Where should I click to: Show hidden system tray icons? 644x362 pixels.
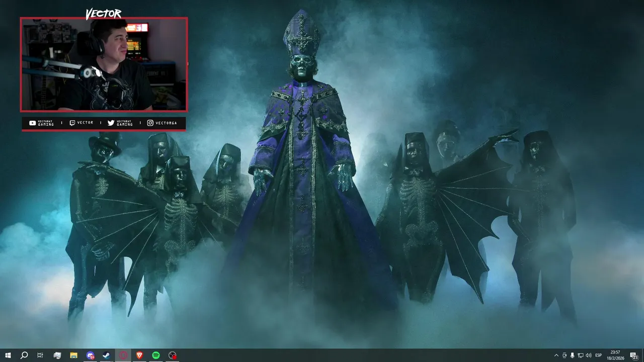coord(556,355)
